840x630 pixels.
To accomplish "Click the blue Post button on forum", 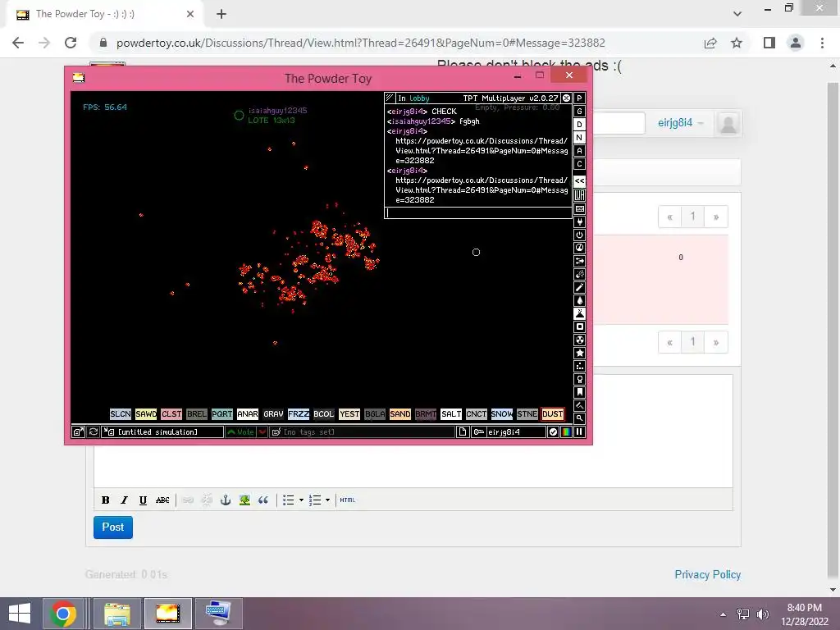I will click(x=113, y=527).
